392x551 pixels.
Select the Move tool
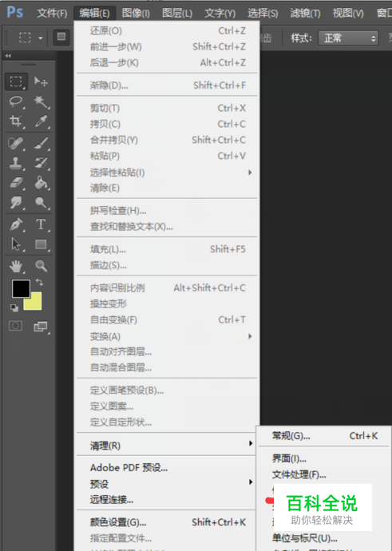[x=41, y=81]
